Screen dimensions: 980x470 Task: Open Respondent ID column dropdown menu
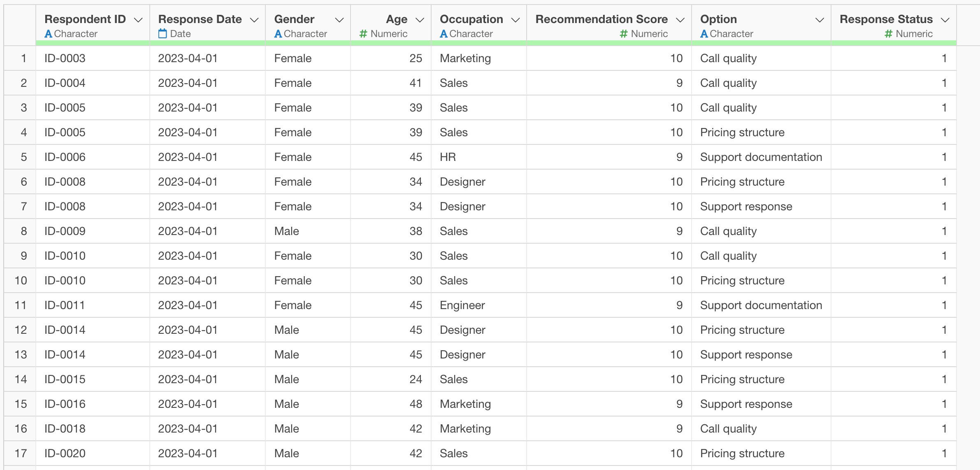(139, 20)
